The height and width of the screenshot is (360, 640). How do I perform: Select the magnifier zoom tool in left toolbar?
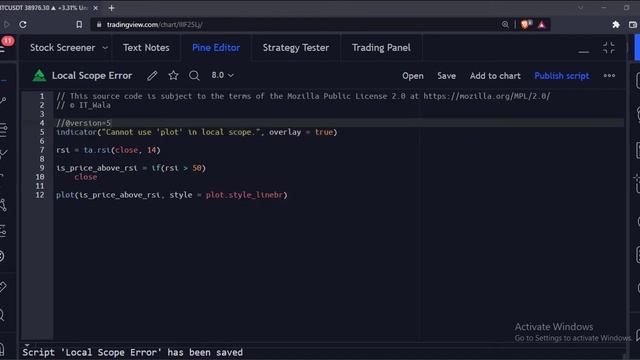click(x=2, y=315)
